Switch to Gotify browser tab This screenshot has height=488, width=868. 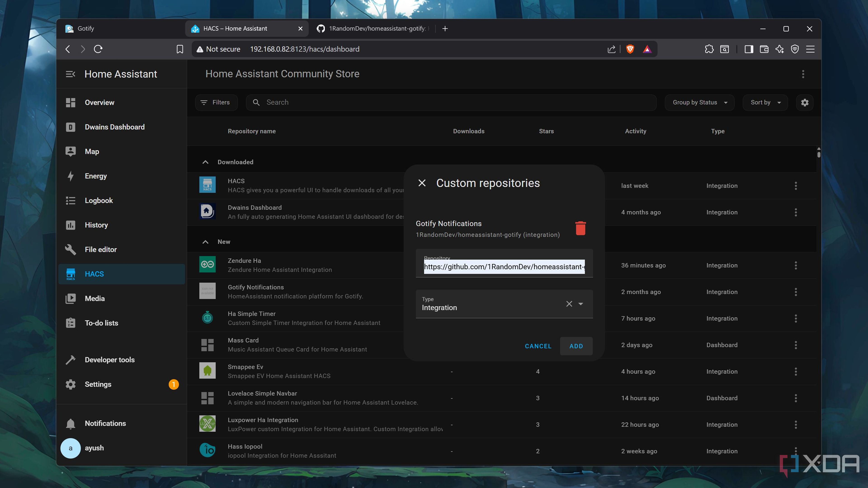pos(122,29)
